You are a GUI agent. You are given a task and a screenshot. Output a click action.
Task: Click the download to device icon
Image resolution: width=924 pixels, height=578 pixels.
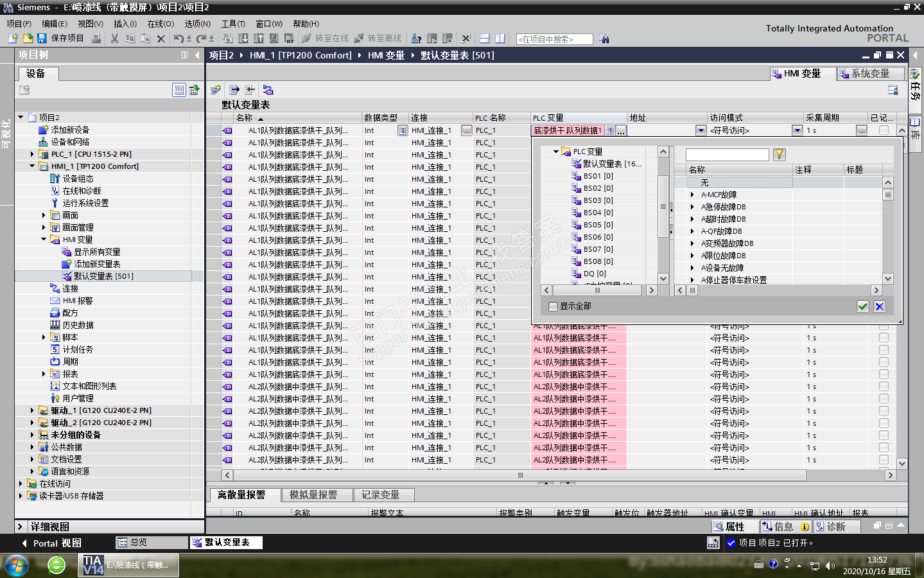pyautogui.click(x=243, y=39)
